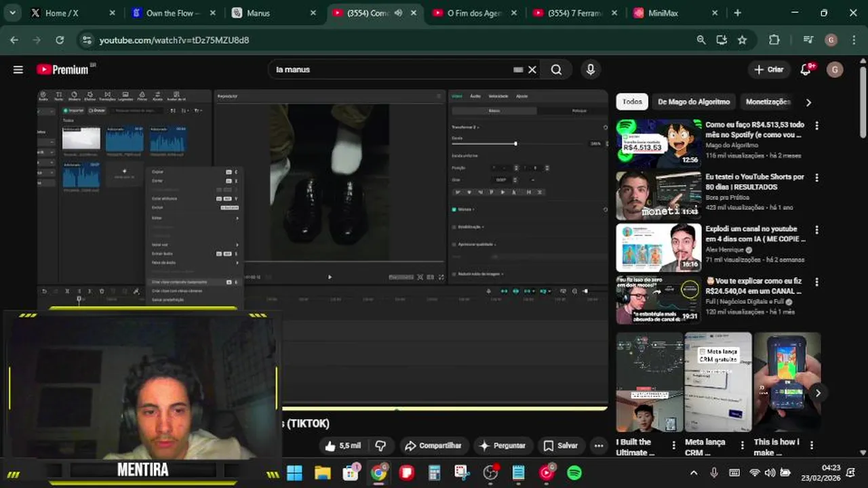Open a new browser tab
Viewport: 868px width, 488px height.
738,13
